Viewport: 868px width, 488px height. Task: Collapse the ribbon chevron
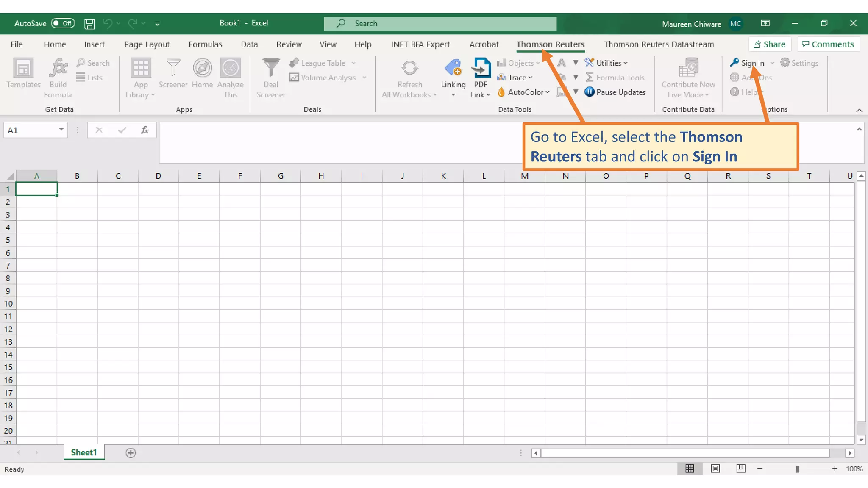[859, 111]
